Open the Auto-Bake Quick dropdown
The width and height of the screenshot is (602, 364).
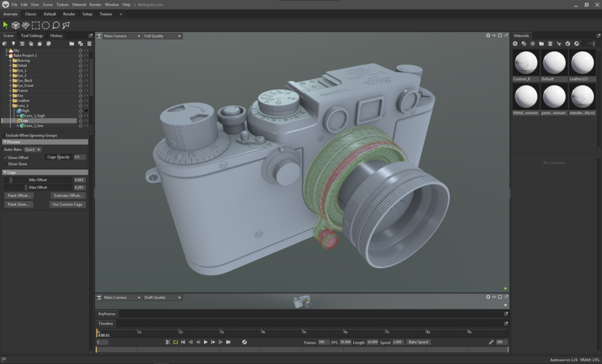(32, 149)
